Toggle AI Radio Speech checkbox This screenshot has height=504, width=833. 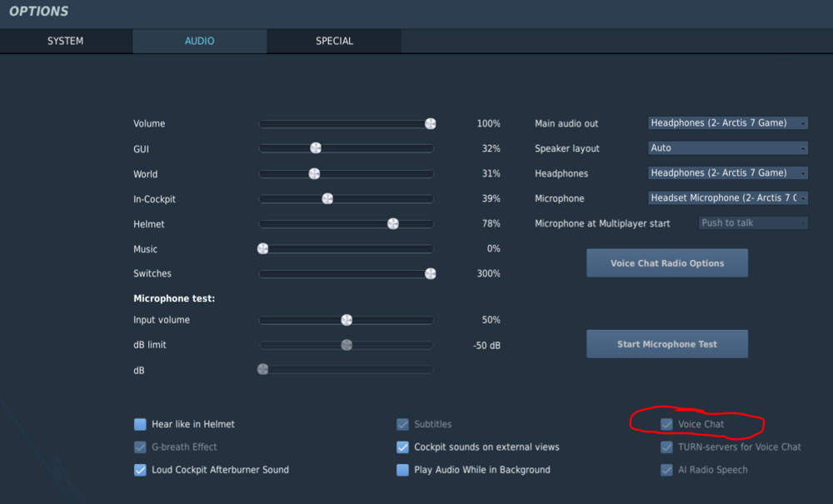click(666, 470)
